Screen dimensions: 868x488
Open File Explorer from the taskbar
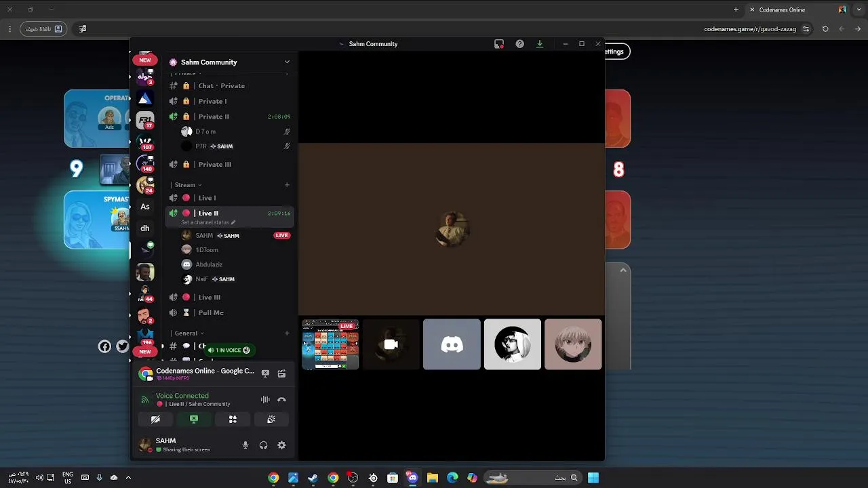click(432, 478)
